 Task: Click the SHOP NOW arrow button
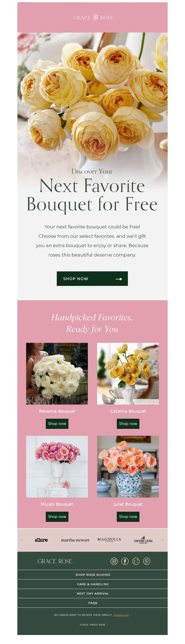92,279
